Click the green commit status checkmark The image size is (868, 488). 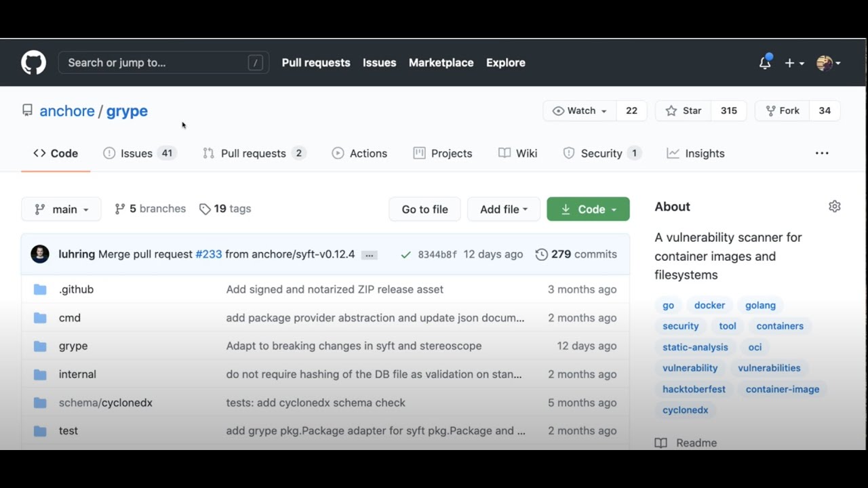pyautogui.click(x=406, y=255)
